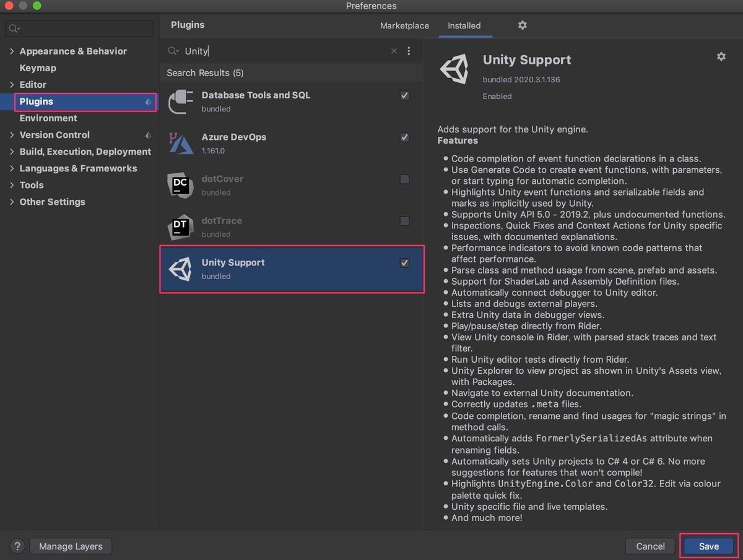
Task: Expand the Appearance & Behavior section
Action: point(12,51)
